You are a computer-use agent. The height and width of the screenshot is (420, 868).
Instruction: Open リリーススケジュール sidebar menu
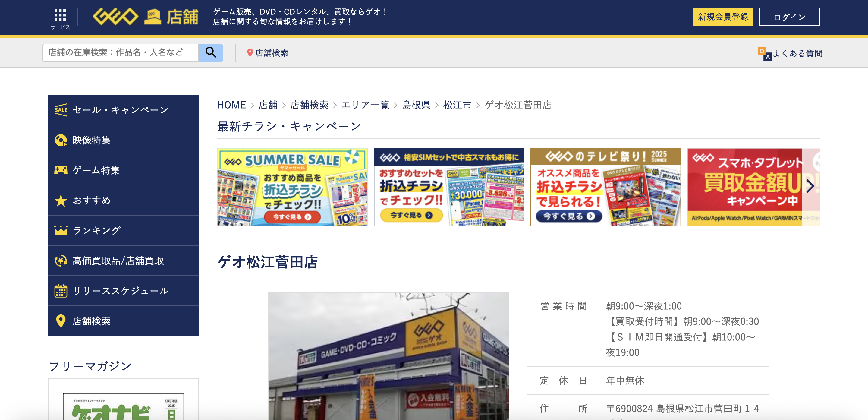123,291
